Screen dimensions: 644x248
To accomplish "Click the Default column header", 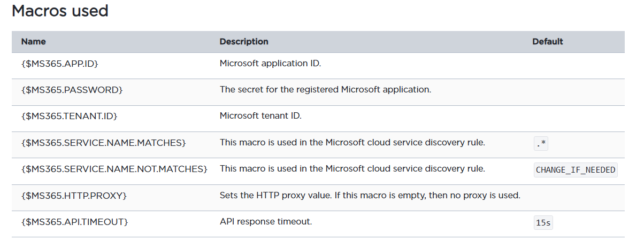I will tap(547, 41).
